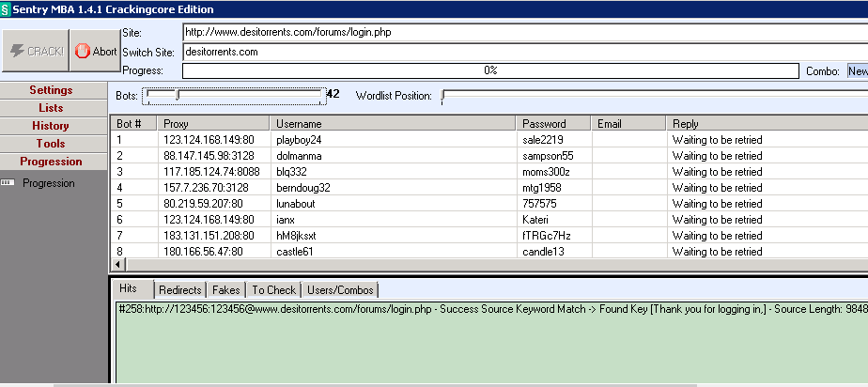Click bot number 8 in the Bot # column
The width and height of the screenshot is (868, 387).
coord(119,252)
